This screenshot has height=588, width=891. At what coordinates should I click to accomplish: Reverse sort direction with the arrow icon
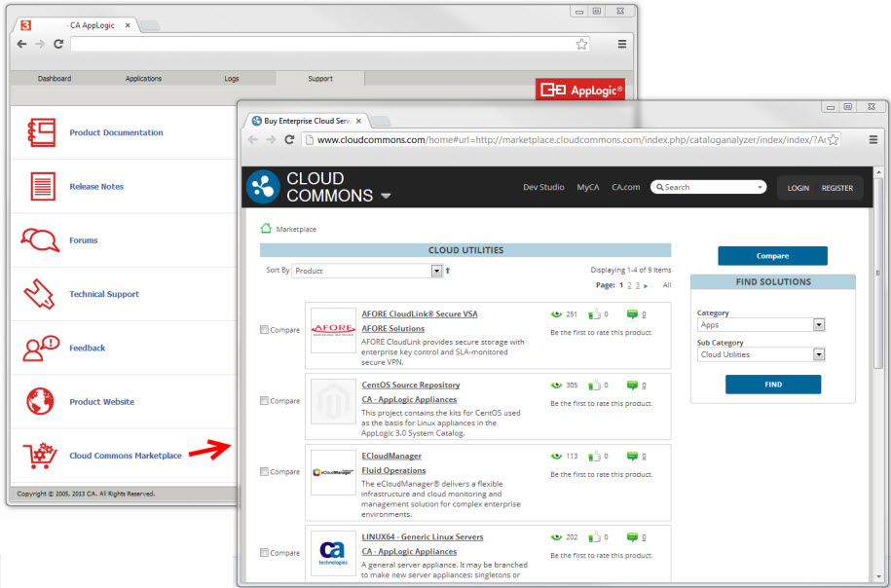tap(448, 271)
